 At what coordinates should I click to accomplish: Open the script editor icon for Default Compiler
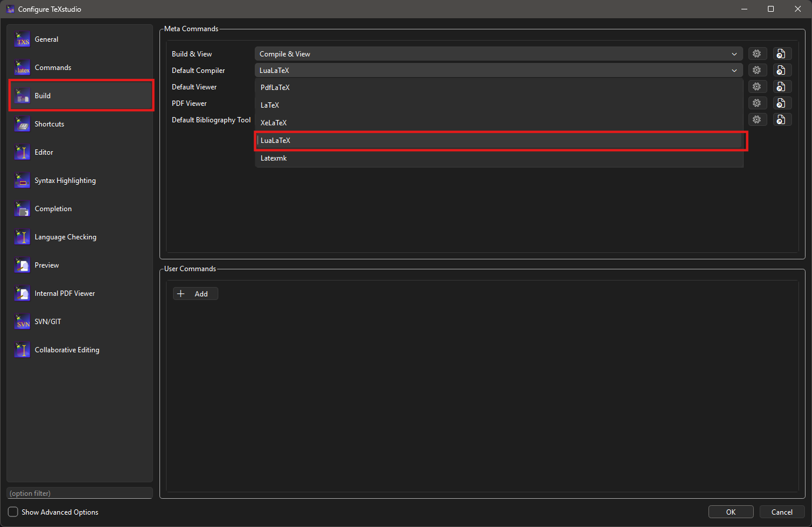click(782, 69)
